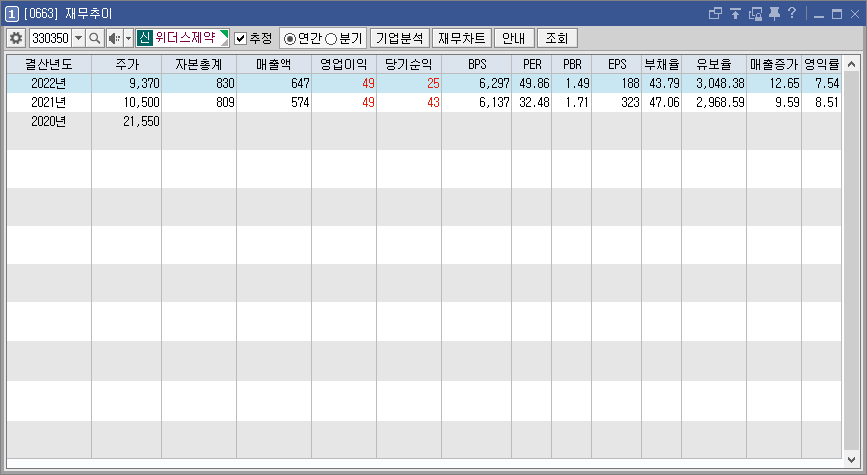The width and height of the screenshot is (867, 475).
Task: Click the EPS column header
Action: [617, 64]
